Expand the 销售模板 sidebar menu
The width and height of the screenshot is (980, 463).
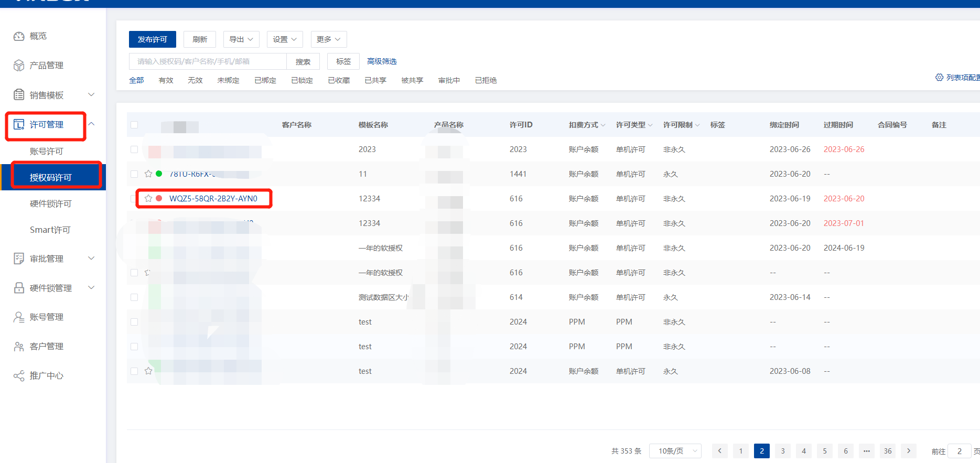coord(91,95)
